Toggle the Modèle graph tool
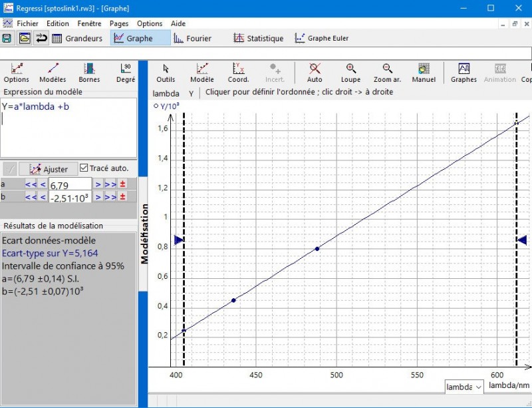The width and height of the screenshot is (532, 408). tap(202, 73)
